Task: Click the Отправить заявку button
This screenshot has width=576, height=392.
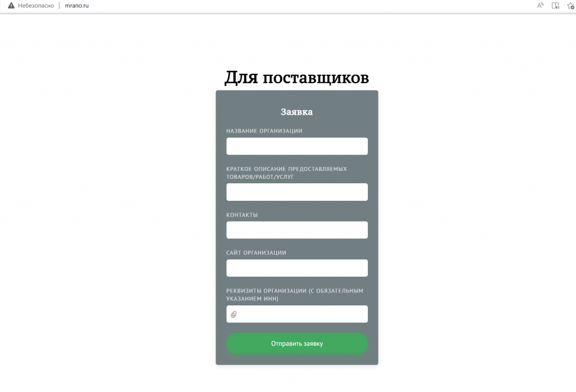Action: click(x=297, y=344)
